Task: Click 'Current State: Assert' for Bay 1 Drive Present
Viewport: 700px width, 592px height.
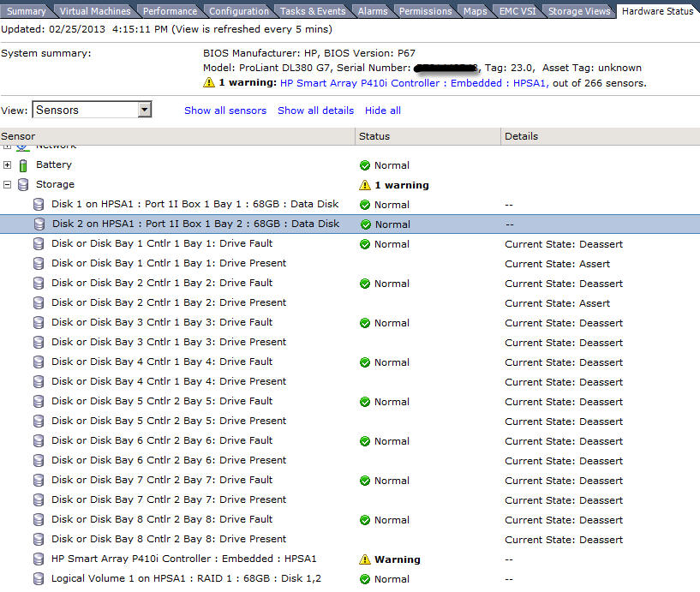Action: [557, 264]
